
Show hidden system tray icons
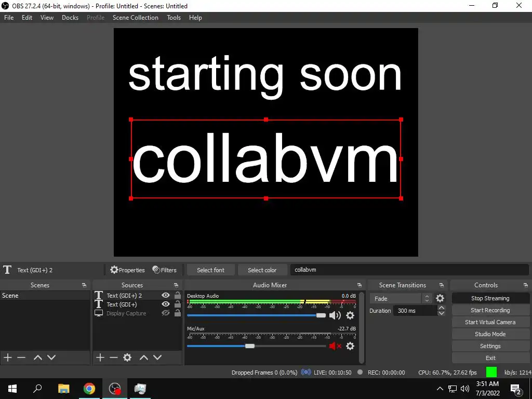click(x=440, y=389)
